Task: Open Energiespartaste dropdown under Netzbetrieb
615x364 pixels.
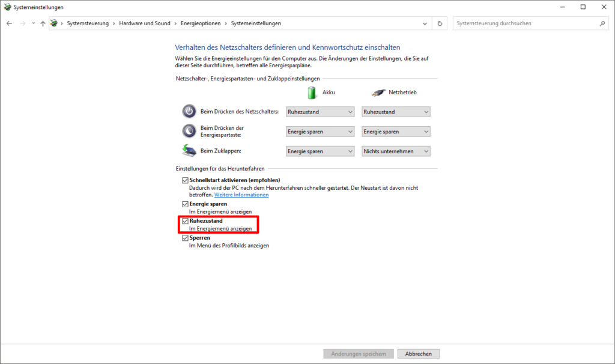Action: 396,132
